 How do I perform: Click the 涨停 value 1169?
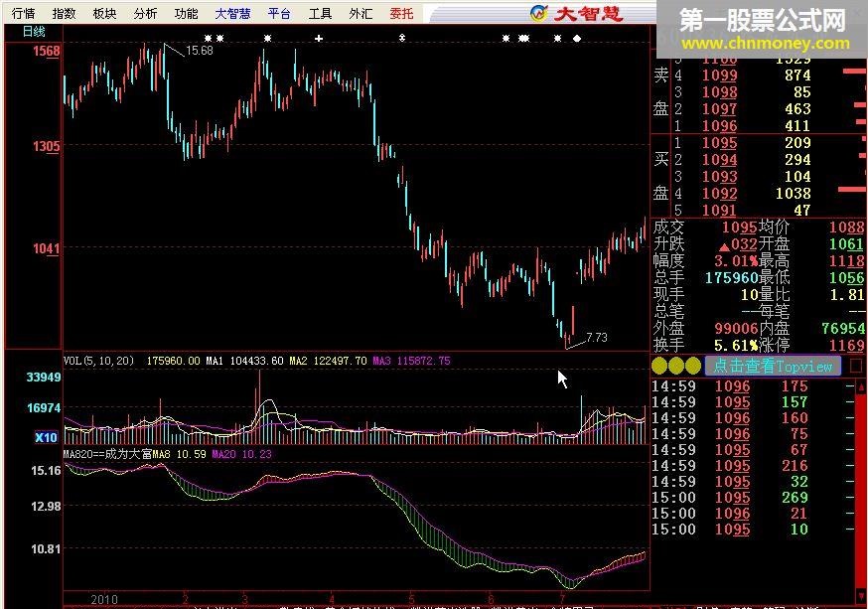(846, 346)
